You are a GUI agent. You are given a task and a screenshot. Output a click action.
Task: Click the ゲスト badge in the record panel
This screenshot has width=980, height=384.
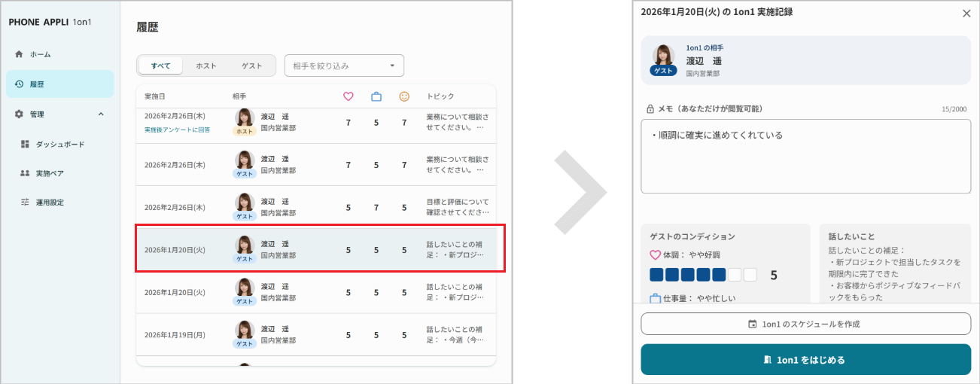point(663,71)
